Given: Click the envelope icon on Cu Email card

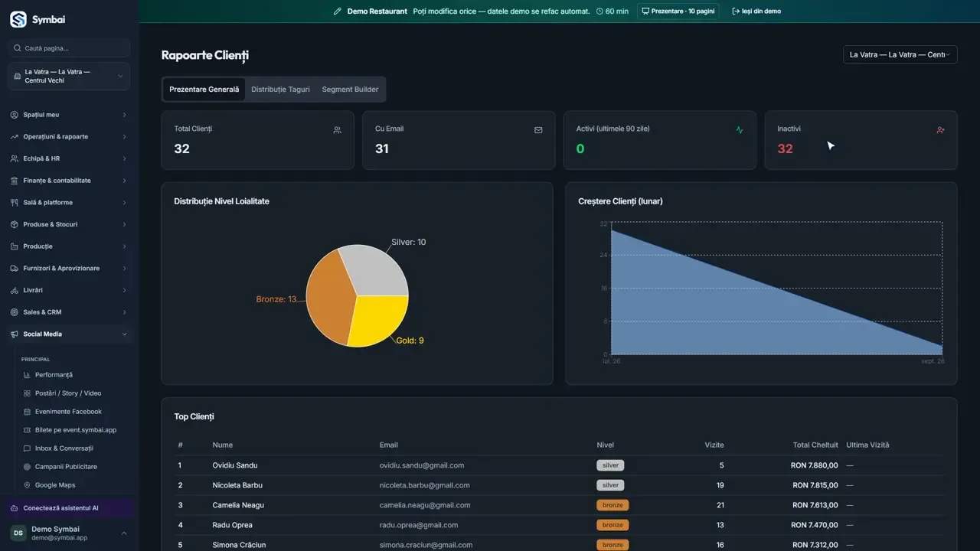Looking at the screenshot, I should coord(538,130).
